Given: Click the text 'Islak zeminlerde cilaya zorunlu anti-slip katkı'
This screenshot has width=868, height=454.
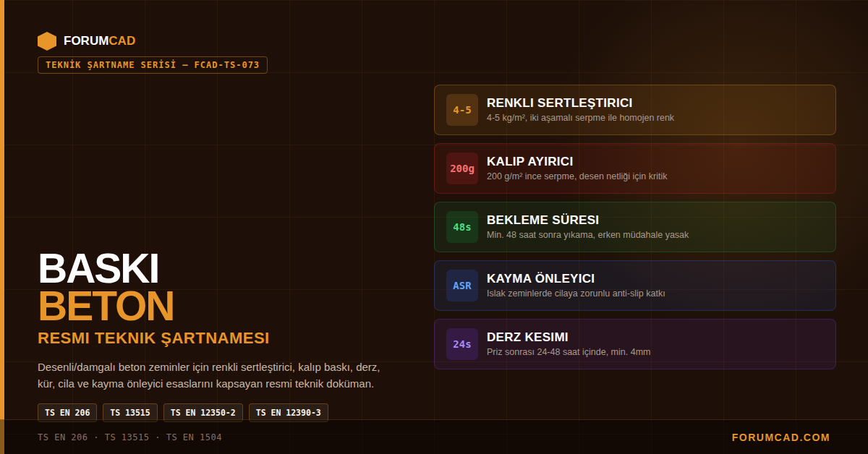Looking at the screenshot, I should click(576, 294).
